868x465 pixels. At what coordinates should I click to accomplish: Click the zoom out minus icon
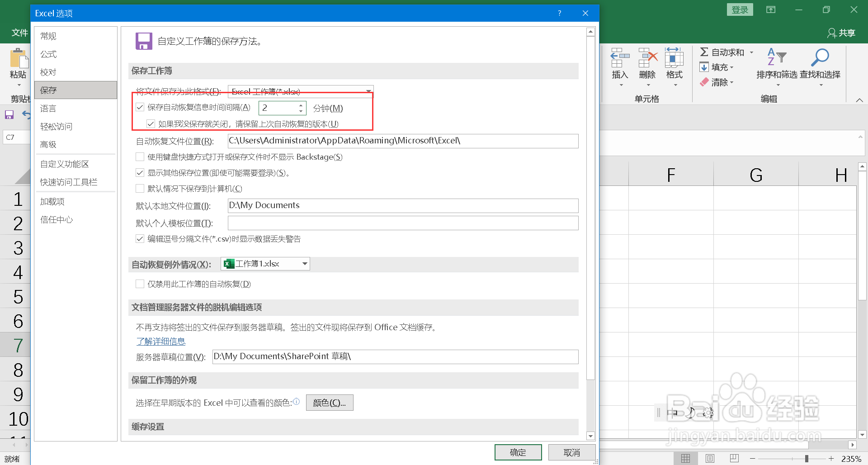pos(752,459)
